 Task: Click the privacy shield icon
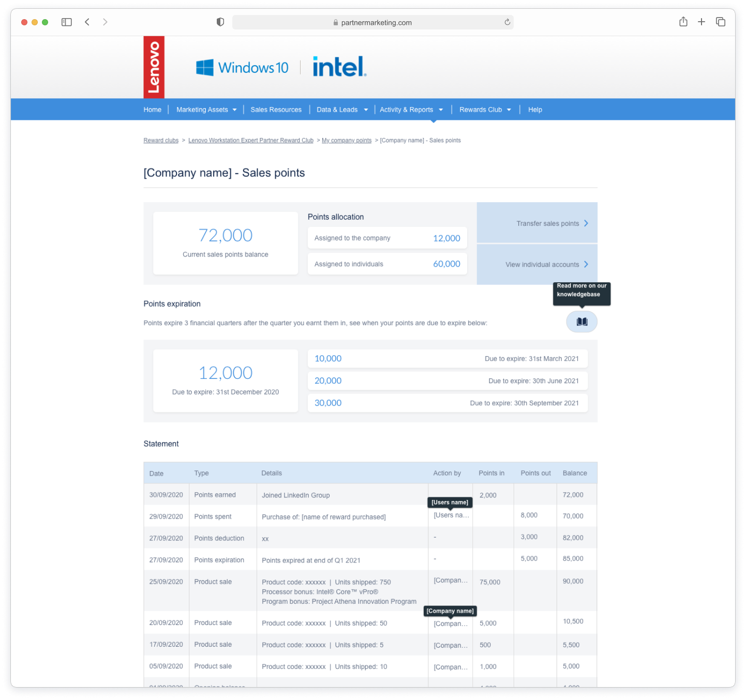tap(220, 22)
